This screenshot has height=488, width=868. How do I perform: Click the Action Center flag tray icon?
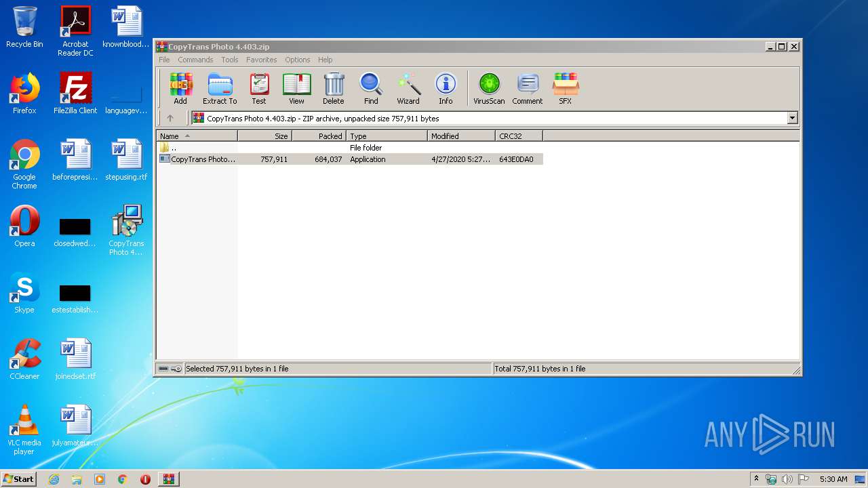(804, 479)
